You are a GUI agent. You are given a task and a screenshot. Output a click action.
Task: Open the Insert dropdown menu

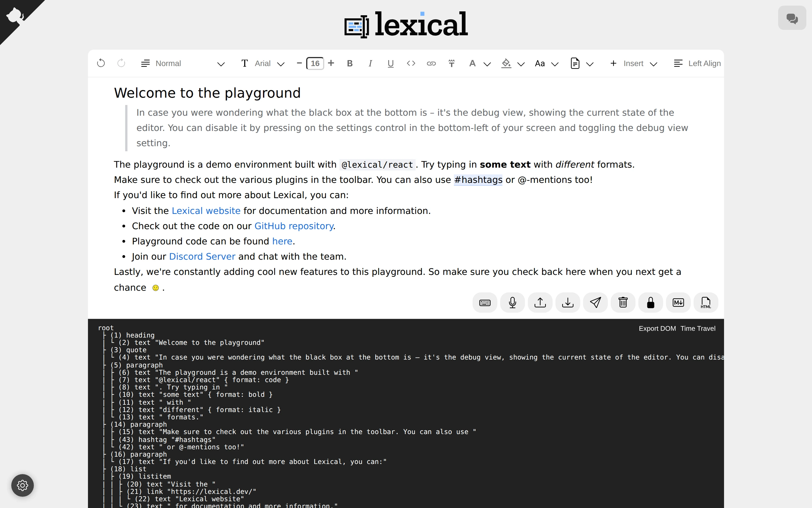(634, 63)
